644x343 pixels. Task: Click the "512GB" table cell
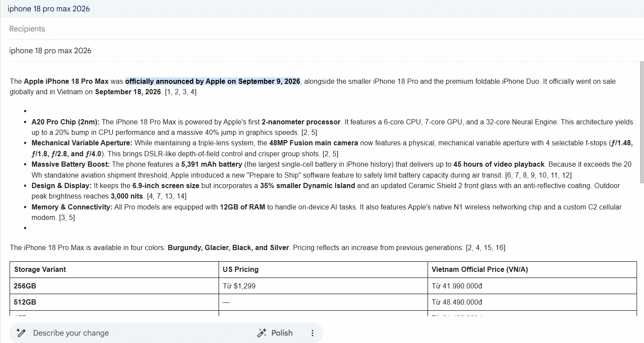tap(114, 302)
